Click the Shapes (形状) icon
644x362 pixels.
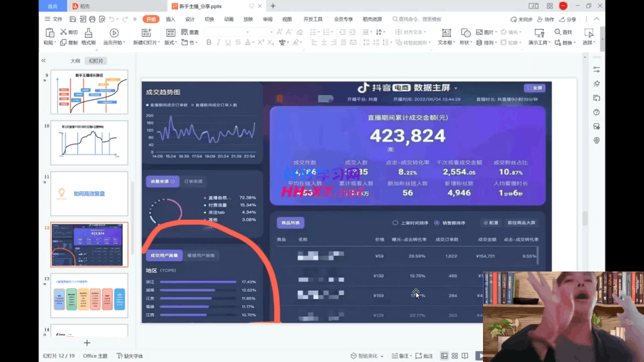465,33
